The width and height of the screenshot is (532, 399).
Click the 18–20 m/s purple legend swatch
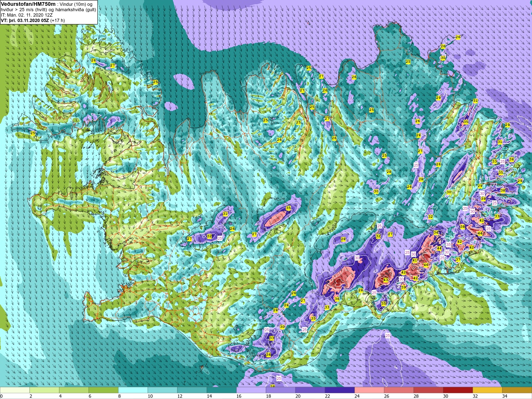pyautogui.click(x=281, y=390)
